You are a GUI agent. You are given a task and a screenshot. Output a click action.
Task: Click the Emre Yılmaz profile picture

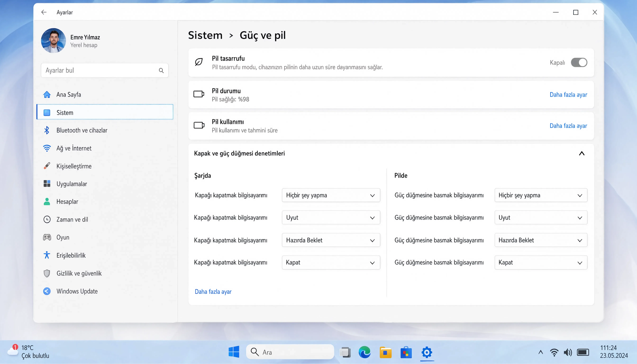click(x=54, y=41)
